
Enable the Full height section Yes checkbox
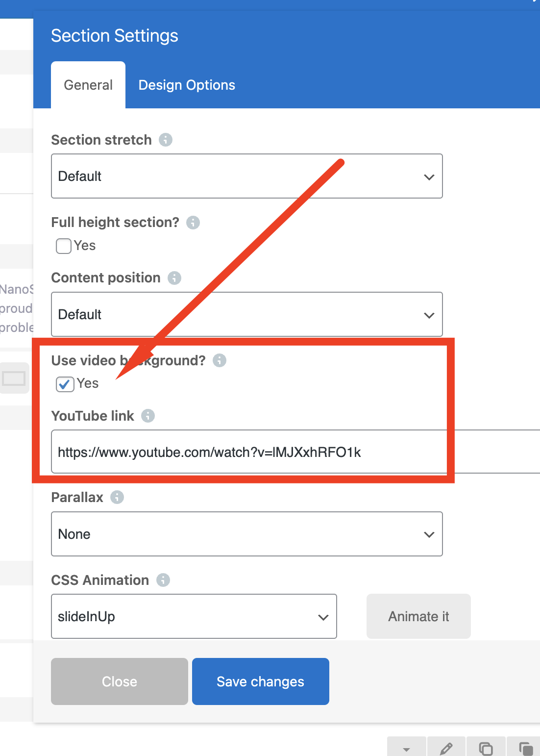coord(64,246)
